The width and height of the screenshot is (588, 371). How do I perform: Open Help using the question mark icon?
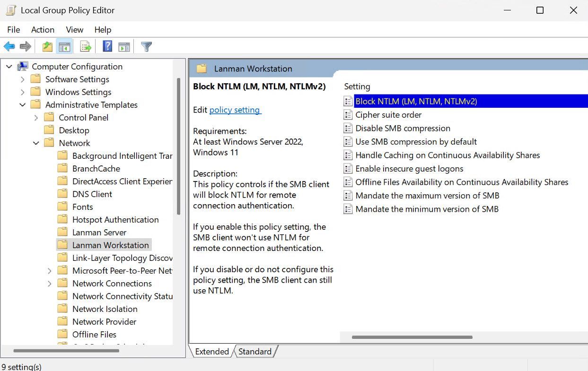pos(106,46)
